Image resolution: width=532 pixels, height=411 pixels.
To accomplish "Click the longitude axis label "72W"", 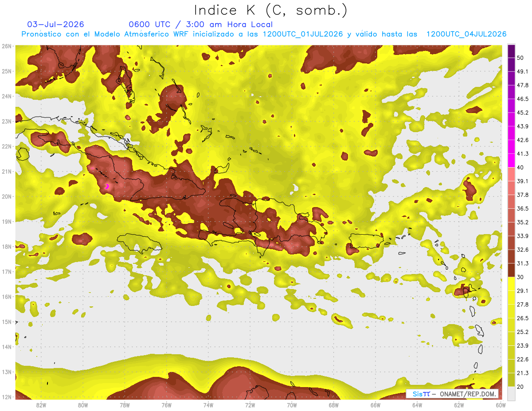I will (x=250, y=405).
